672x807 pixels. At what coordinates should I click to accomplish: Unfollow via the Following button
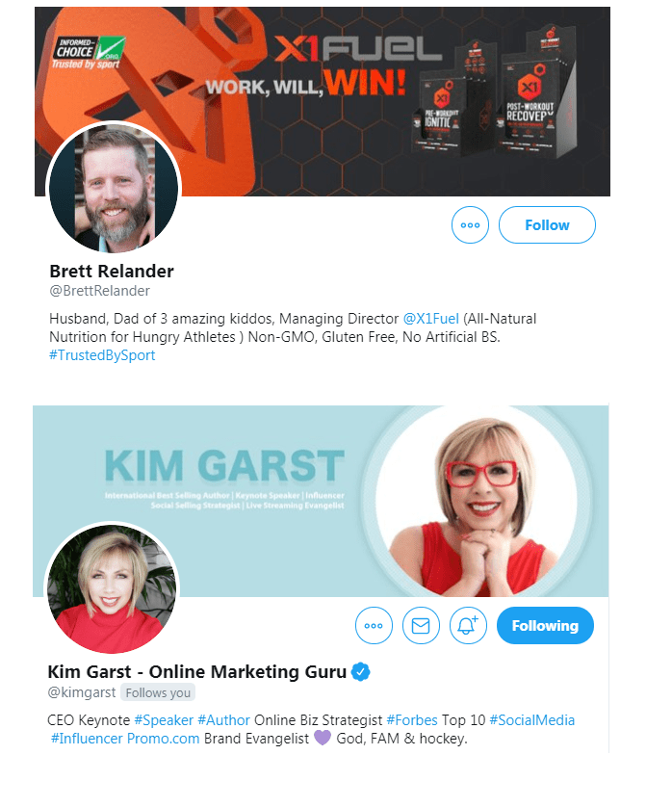tap(545, 625)
